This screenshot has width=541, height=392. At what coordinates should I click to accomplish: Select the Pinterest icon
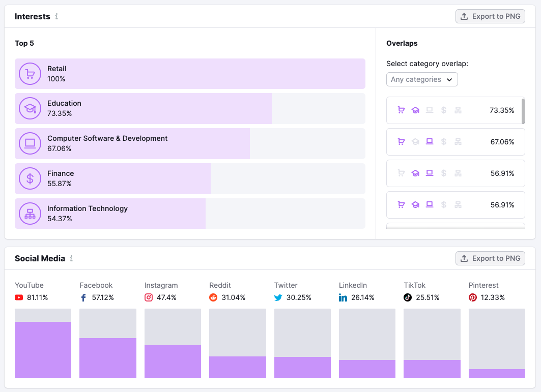[472, 297]
